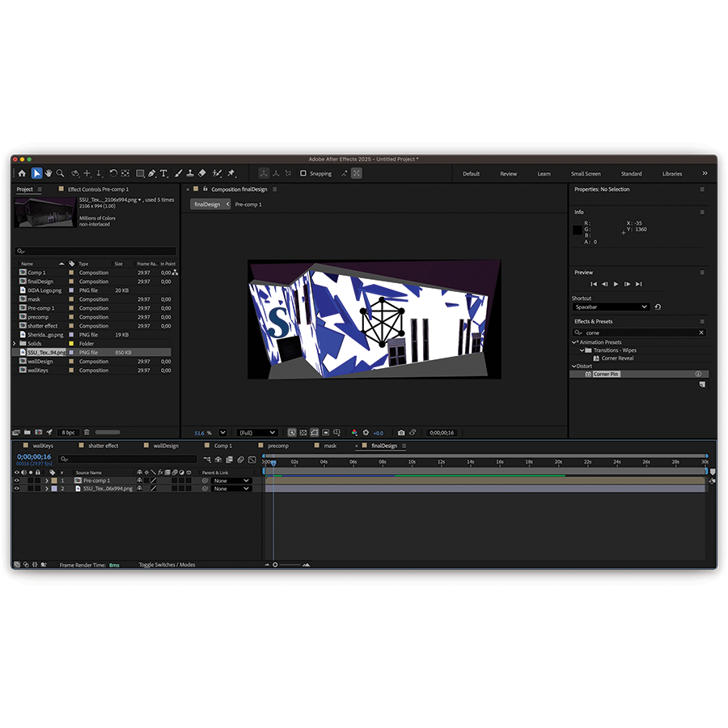The width and height of the screenshot is (728, 728).
Task: Hide the Pre-comp 1 layer with its eye toggle
Action: [16, 480]
